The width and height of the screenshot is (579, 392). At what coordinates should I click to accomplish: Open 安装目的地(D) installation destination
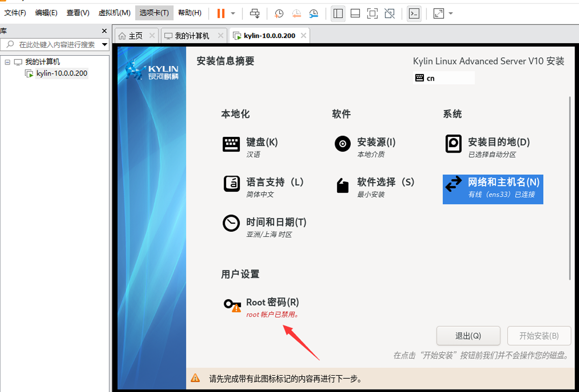pyautogui.click(x=487, y=147)
